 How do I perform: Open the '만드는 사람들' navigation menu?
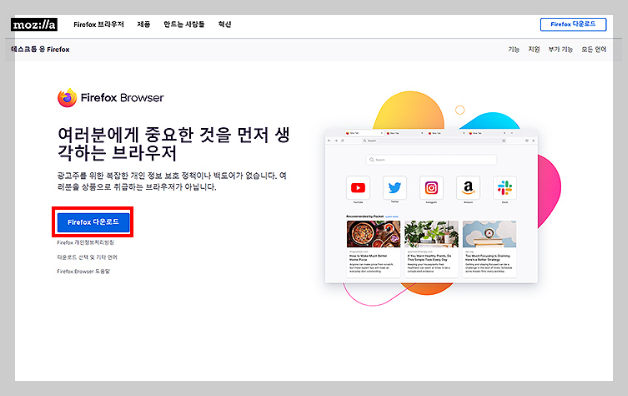point(184,24)
